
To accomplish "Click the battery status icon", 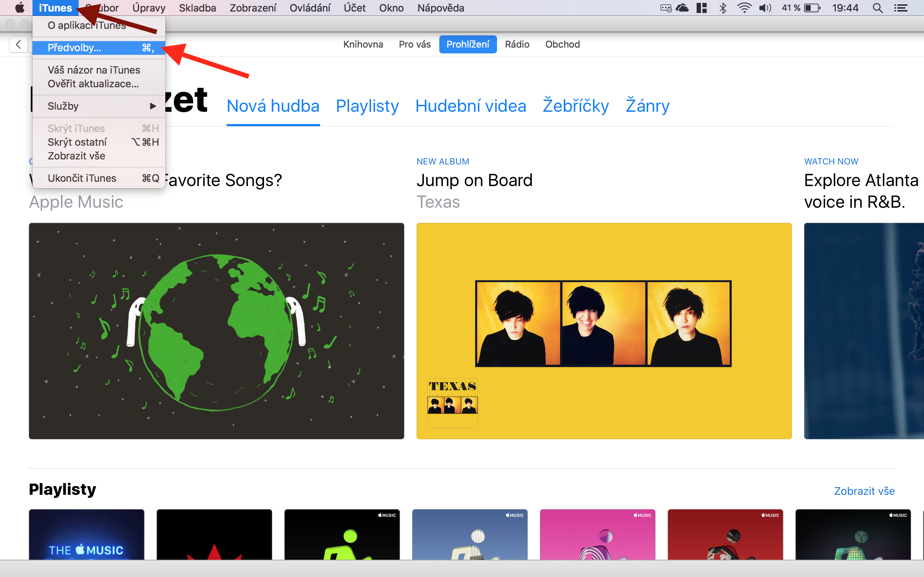I will (x=812, y=8).
